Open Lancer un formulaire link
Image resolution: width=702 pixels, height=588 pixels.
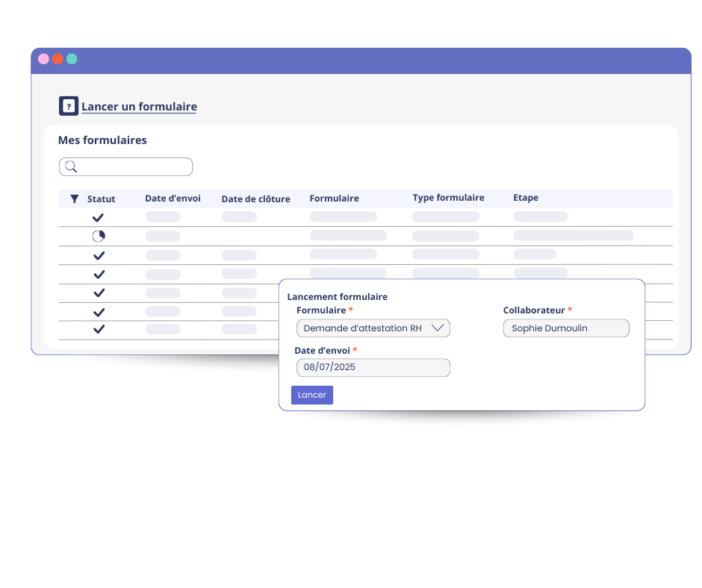(139, 106)
